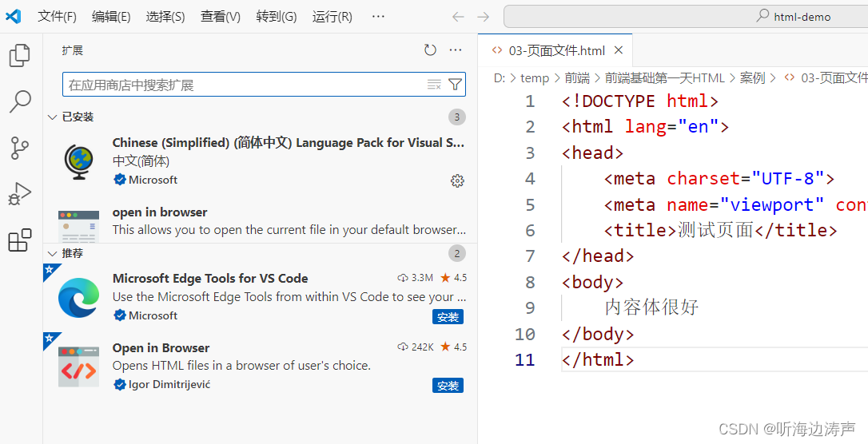Open manage gear for Chinese Language Pack
868x444 pixels.
pos(457,180)
